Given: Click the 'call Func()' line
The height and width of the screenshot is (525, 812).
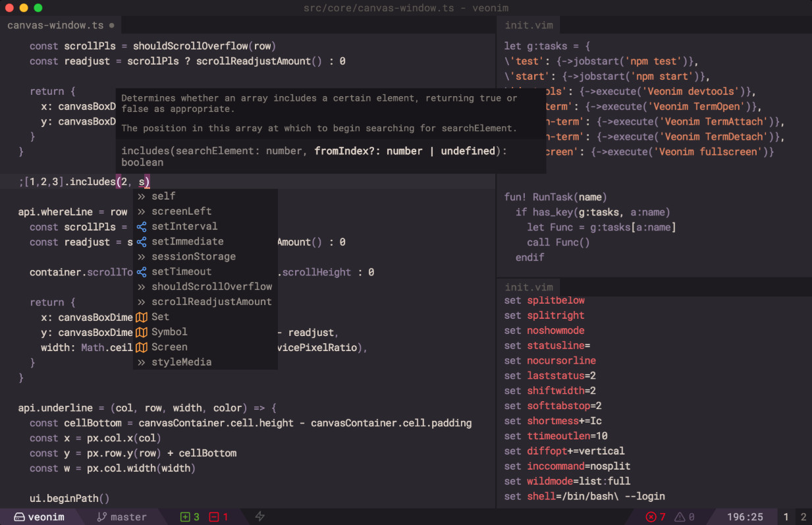Looking at the screenshot, I should pyautogui.click(x=558, y=242).
